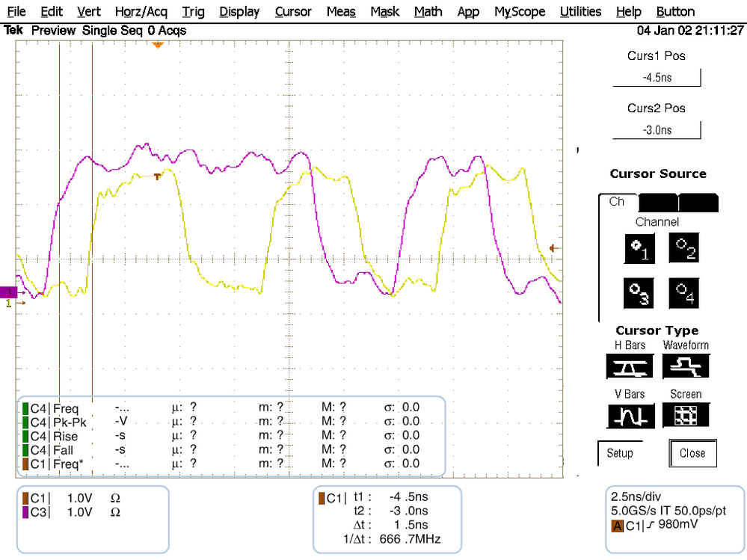Image resolution: width=747 pixels, height=560 pixels.
Task: Click the A C1 980mV trigger readout
Action: pos(654,526)
